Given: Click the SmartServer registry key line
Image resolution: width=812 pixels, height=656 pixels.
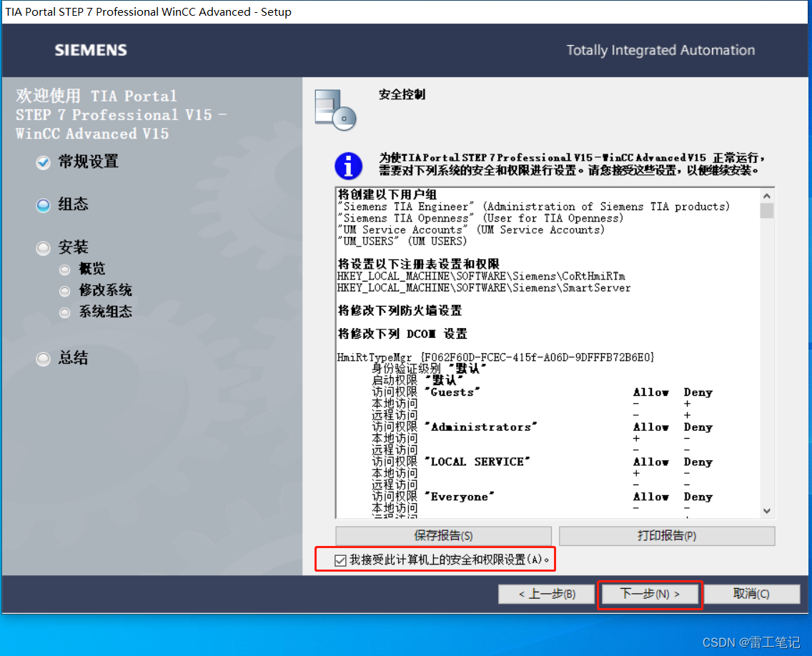Looking at the screenshot, I should (x=484, y=287).
